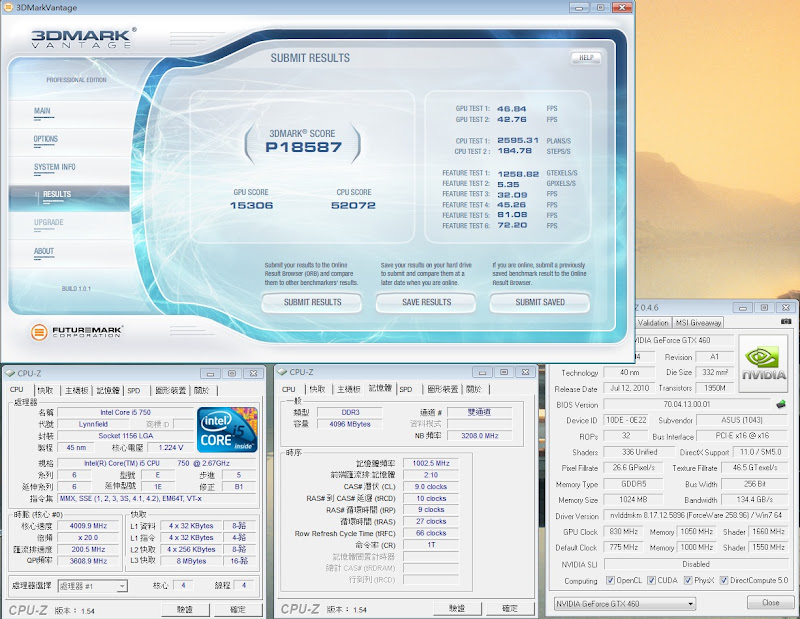Select 主機板 tab in CPU-Z window showing Lynnfield
Viewport: 800px width, 619px height.
click(77, 390)
